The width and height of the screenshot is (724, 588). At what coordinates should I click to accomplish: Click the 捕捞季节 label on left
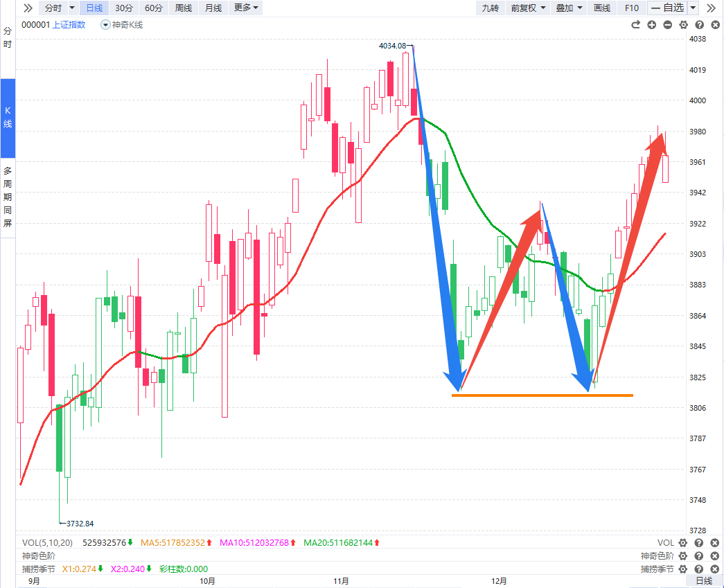pos(39,569)
